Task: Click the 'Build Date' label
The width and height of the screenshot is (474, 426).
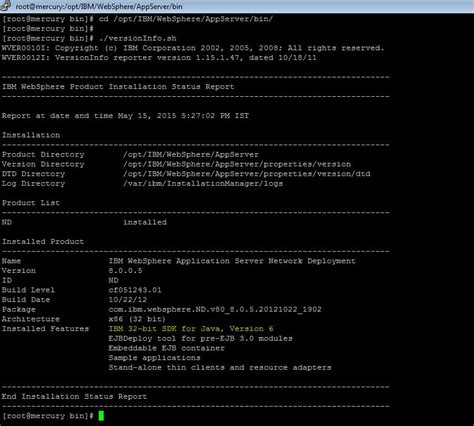Action: coord(26,299)
